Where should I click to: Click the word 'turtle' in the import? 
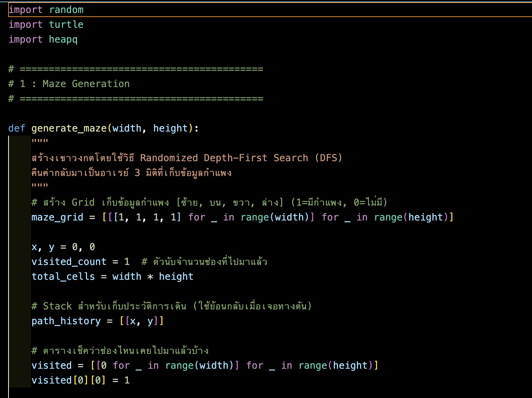[66, 24]
